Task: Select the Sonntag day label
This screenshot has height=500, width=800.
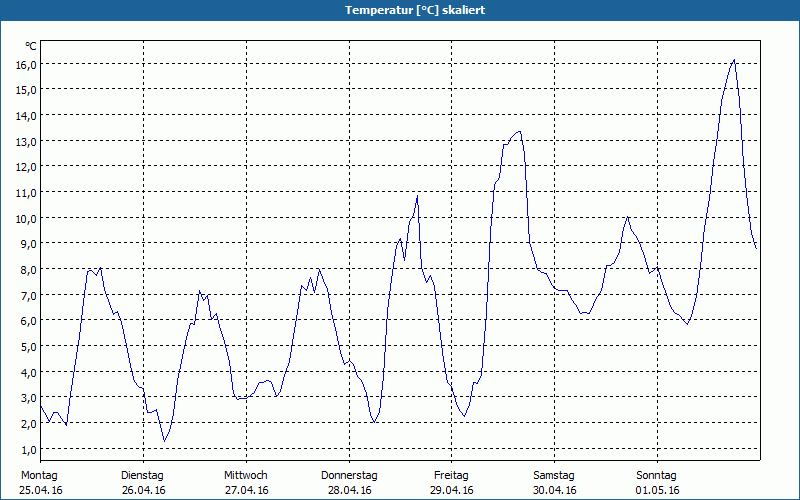Action: (x=657, y=475)
